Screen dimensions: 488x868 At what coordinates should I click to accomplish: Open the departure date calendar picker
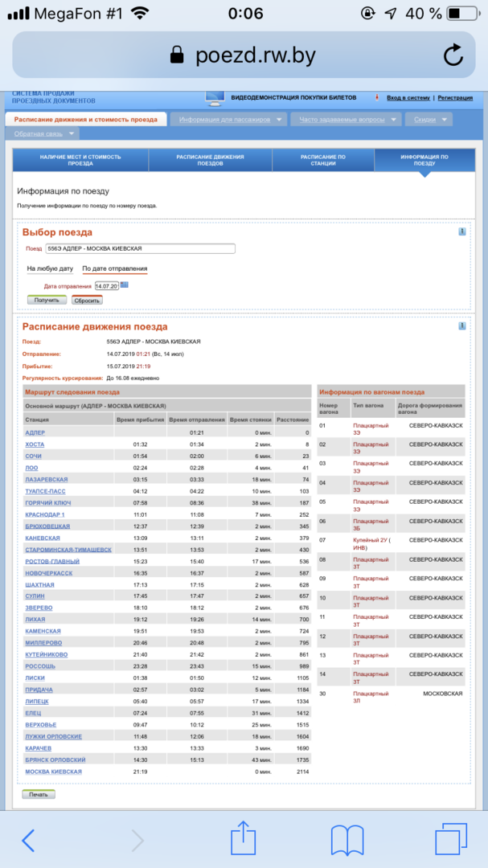125,285
